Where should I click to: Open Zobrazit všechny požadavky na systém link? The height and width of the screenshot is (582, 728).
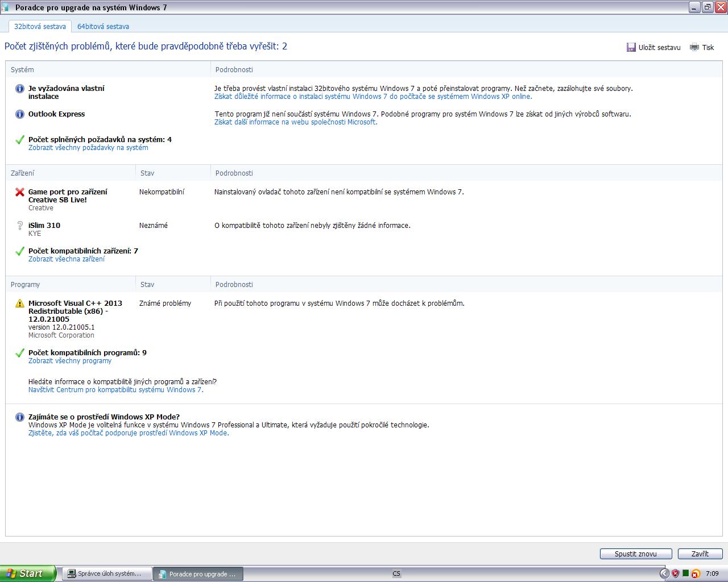pos(88,148)
